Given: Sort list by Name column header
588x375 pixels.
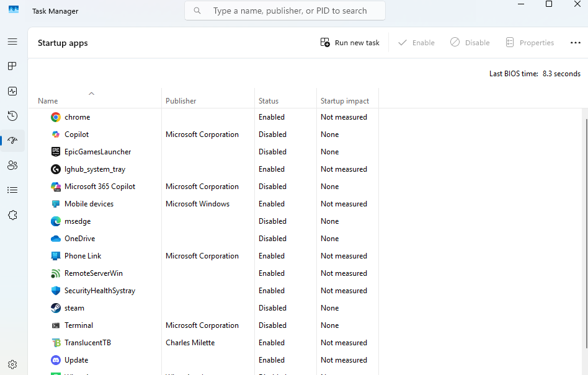Looking at the screenshot, I should (x=48, y=101).
